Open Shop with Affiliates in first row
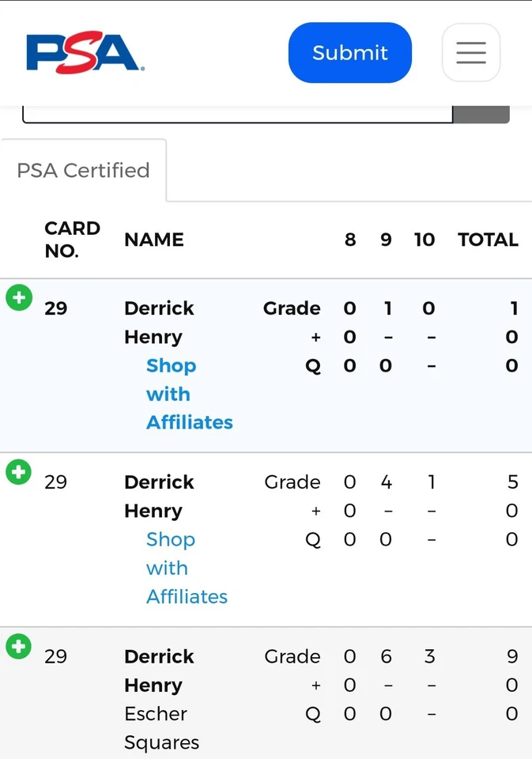This screenshot has height=759, width=532. (188, 394)
